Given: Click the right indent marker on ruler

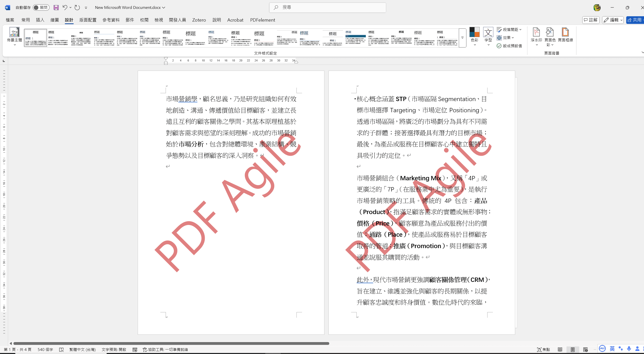Looking at the screenshot, I should click(296, 62).
